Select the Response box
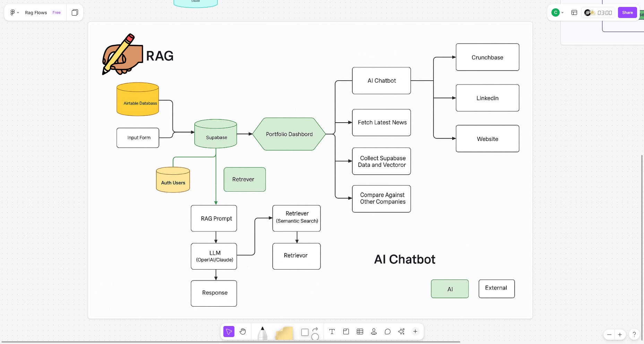Image resolution: width=644 pixels, height=344 pixels. tap(214, 293)
